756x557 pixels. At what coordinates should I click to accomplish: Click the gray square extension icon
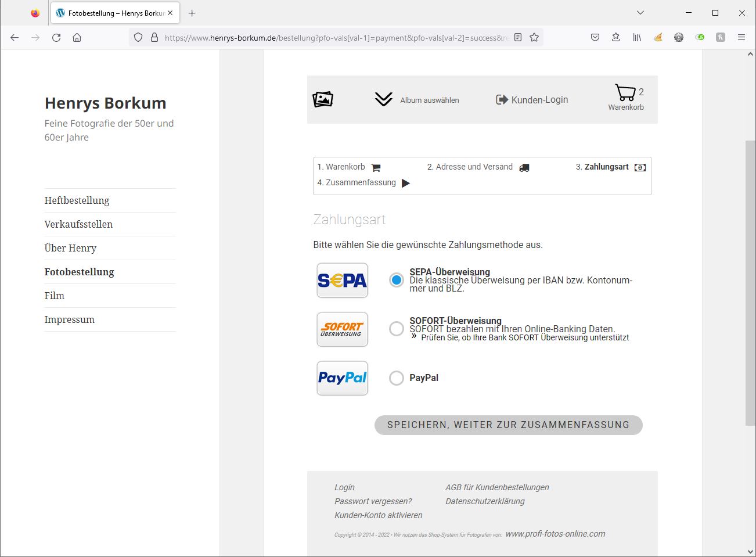721,37
